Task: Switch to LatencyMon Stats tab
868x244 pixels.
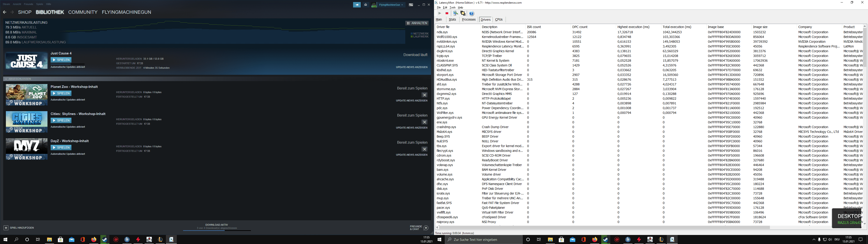Action: 452,20
